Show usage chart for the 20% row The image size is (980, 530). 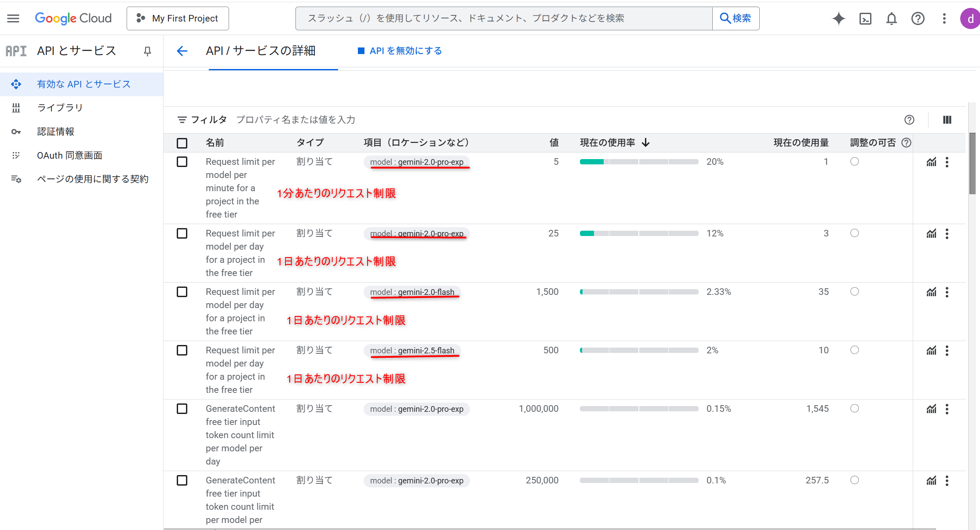pos(931,162)
